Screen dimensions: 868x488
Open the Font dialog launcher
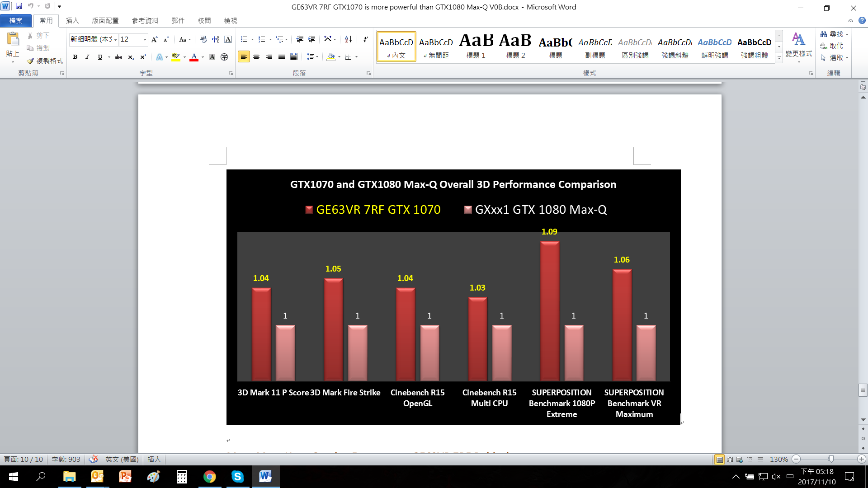coord(231,73)
